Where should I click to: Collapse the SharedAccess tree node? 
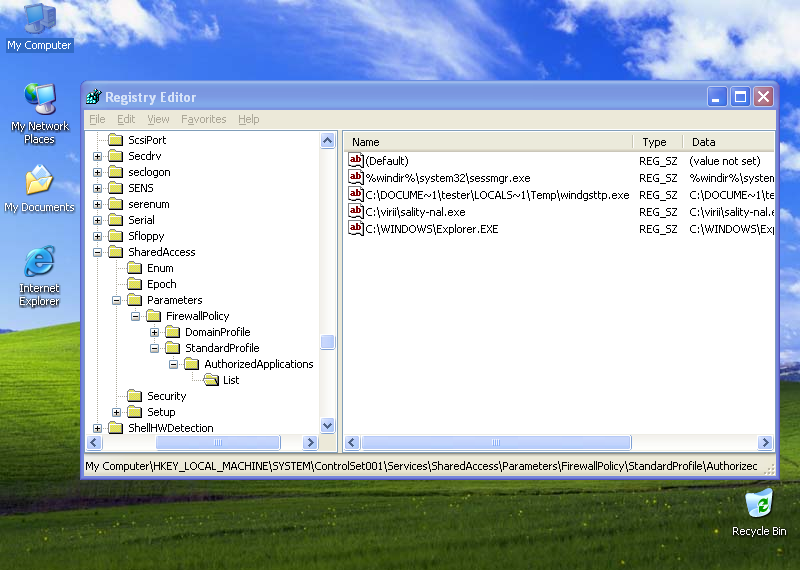pyautogui.click(x=97, y=252)
